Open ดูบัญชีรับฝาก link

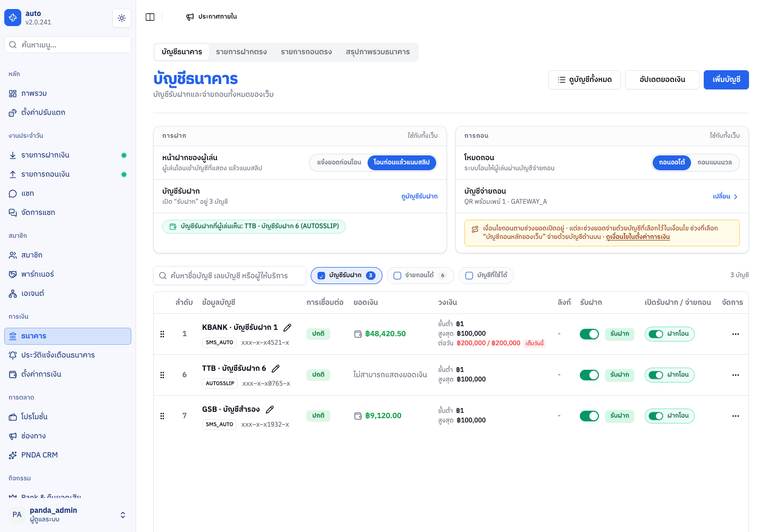(x=419, y=196)
